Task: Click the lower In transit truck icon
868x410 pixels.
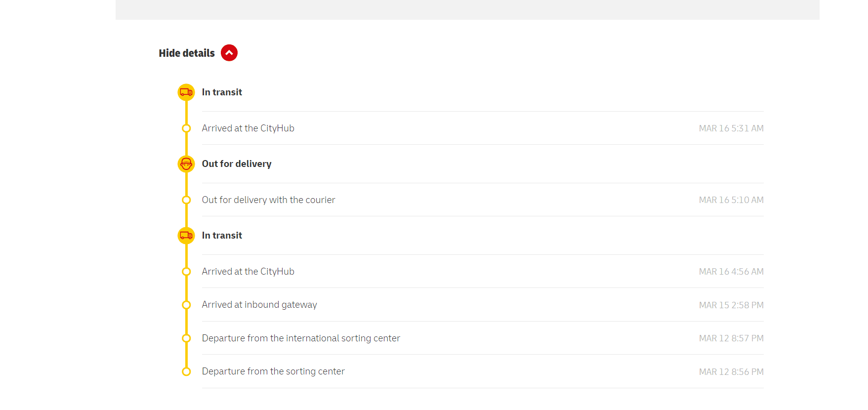Action: pos(186,236)
